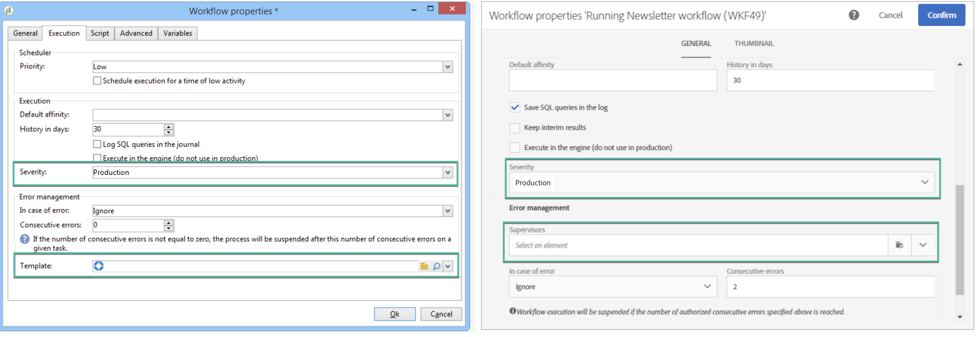The height and width of the screenshot is (337, 980).
Task: Switch to the Advanced tab
Action: tap(136, 33)
